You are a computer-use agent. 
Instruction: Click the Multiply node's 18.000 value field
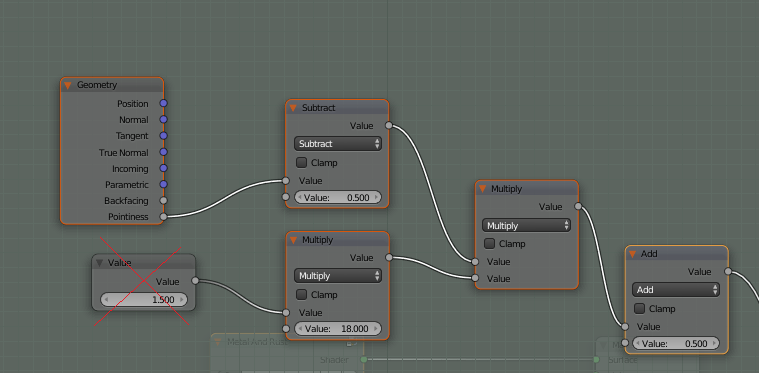338,328
